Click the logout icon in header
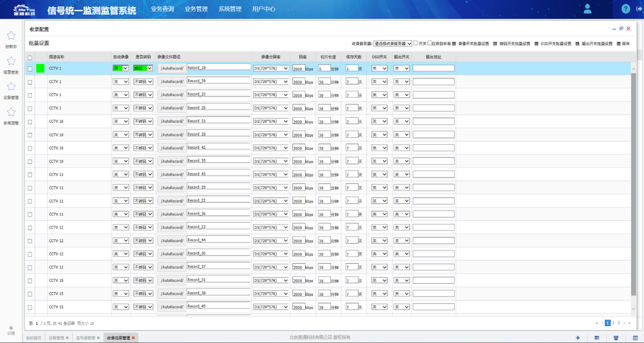The width and height of the screenshot is (644, 343). pyautogui.click(x=639, y=9)
